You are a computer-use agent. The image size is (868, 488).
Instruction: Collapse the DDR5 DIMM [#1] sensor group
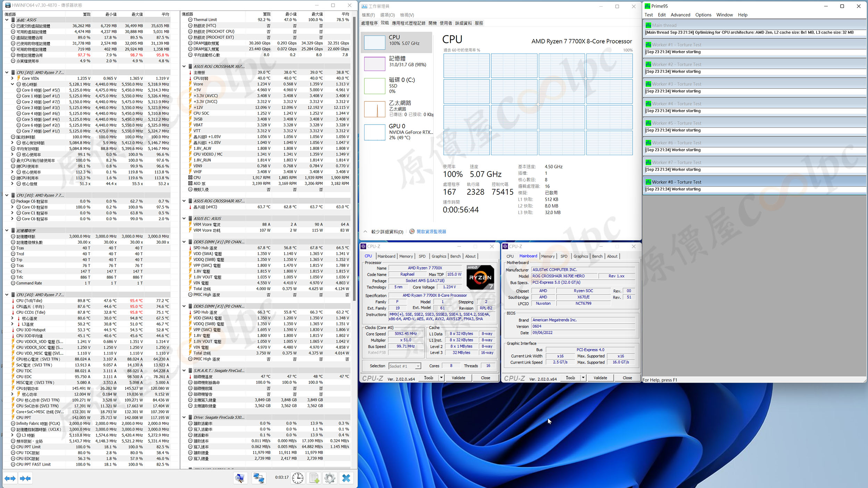pyautogui.click(x=184, y=242)
